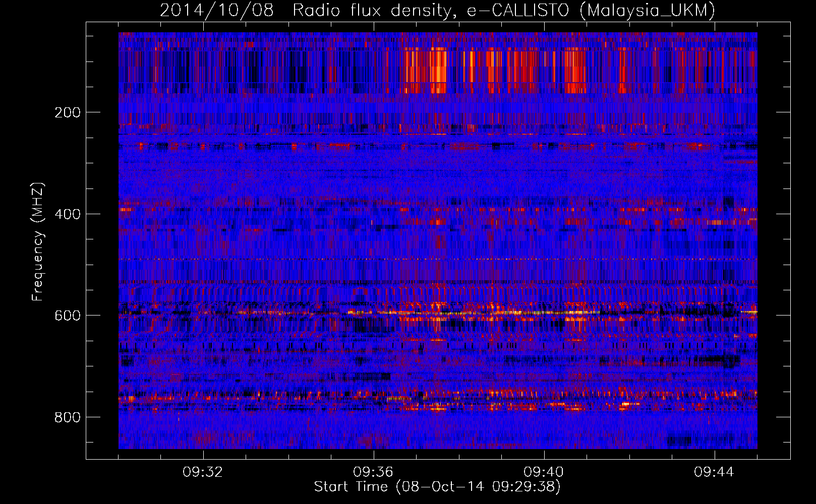Viewport: 816px width, 504px height.
Task: Click the "09:44" time tick label
Action: pos(714,472)
